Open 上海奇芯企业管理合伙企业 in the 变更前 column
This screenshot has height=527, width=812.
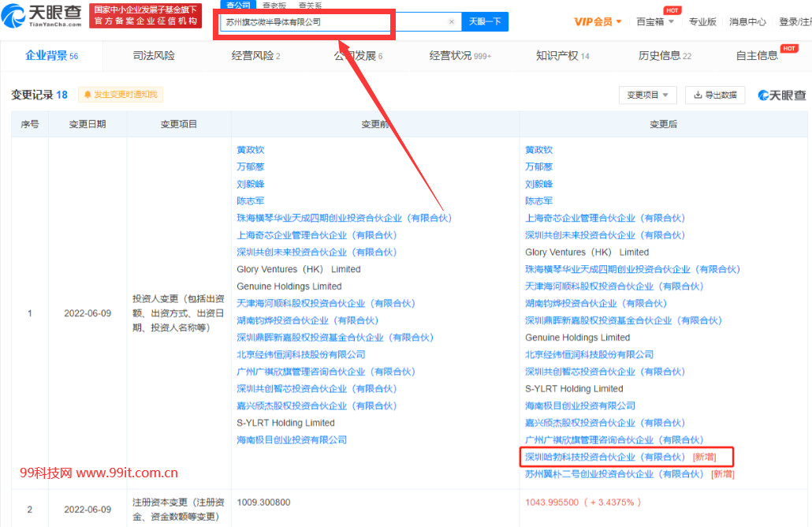coord(316,235)
